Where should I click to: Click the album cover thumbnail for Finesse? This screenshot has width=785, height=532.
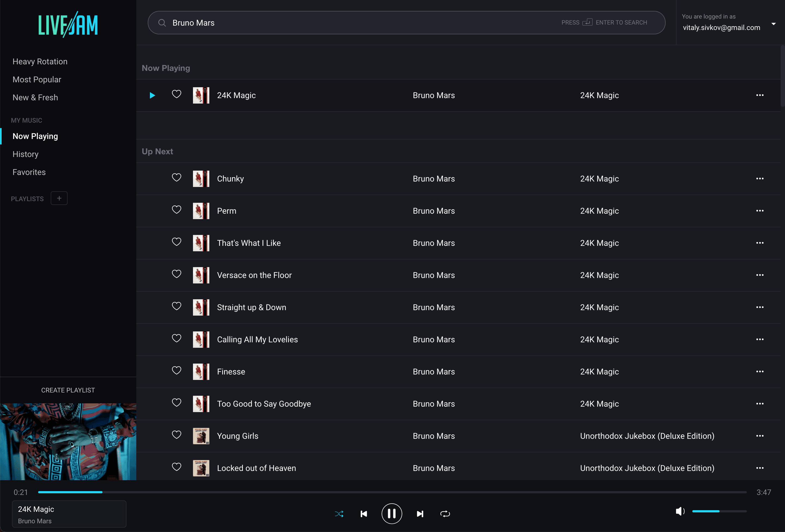point(201,371)
